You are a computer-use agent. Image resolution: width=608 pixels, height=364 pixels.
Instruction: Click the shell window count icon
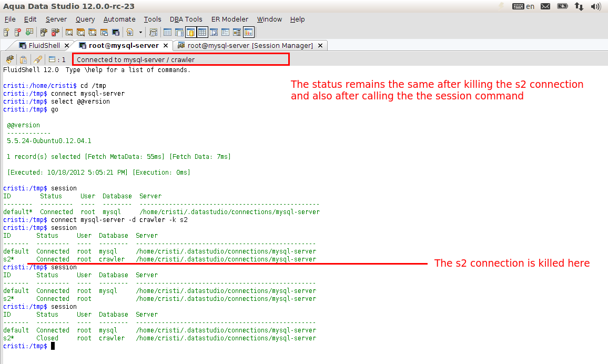(53, 59)
